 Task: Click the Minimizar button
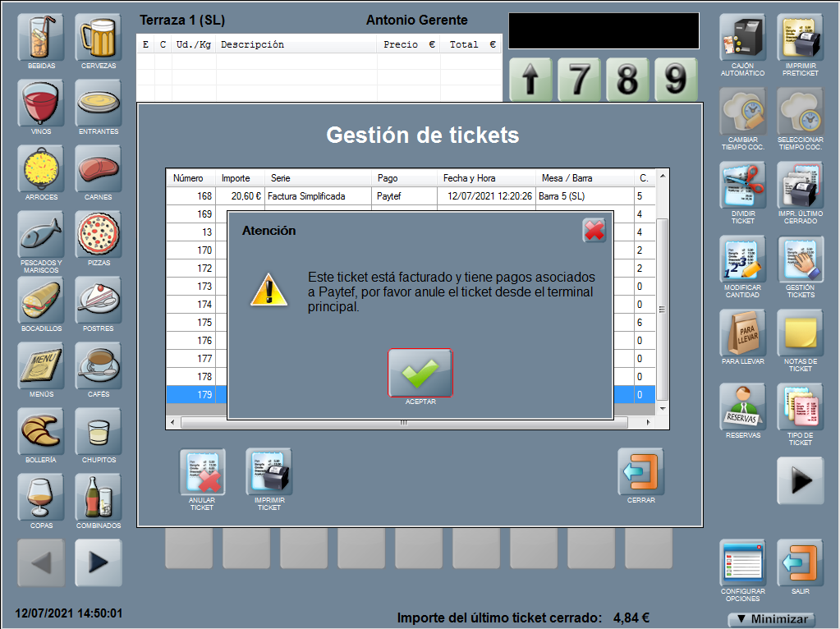tap(771, 620)
